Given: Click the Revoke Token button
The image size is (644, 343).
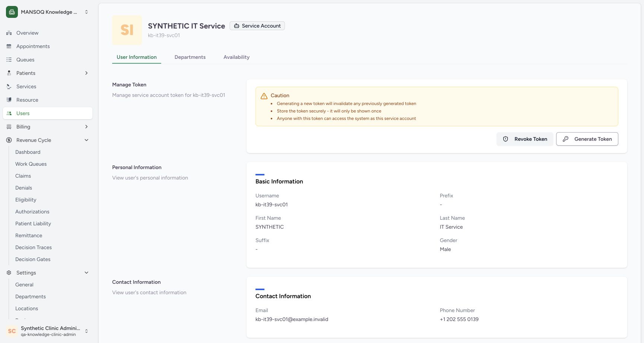Looking at the screenshot, I should pyautogui.click(x=525, y=139).
